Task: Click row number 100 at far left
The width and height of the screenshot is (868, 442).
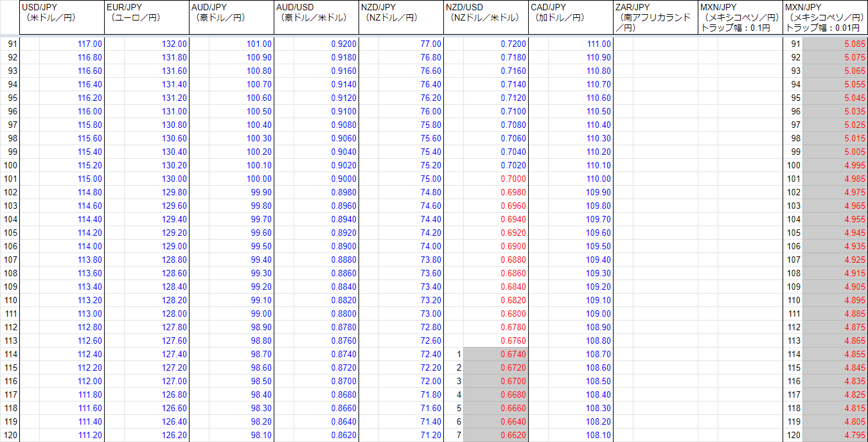Action: (x=10, y=165)
